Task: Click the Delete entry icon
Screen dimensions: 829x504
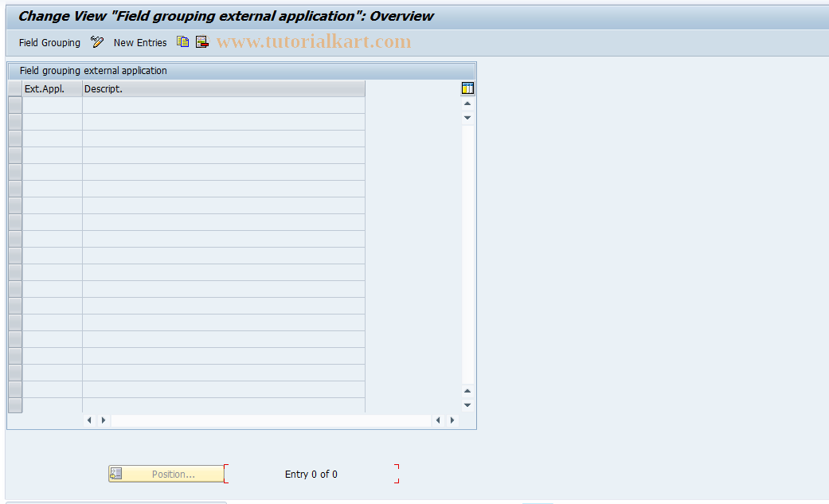Action: coord(202,41)
